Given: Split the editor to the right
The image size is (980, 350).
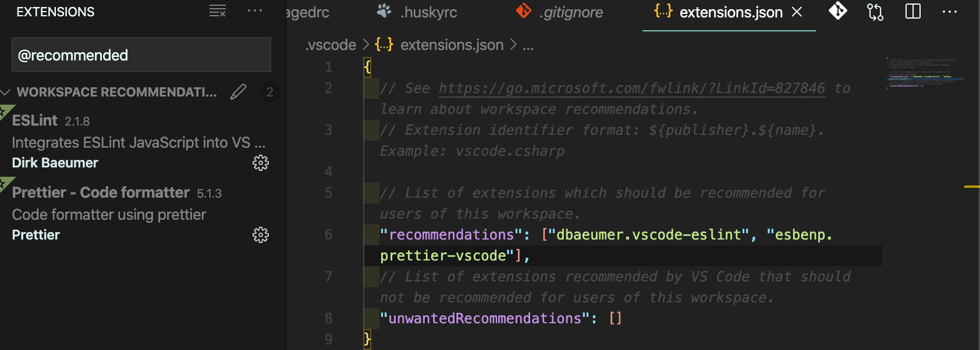Looking at the screenshot, I should pos(913,11).
